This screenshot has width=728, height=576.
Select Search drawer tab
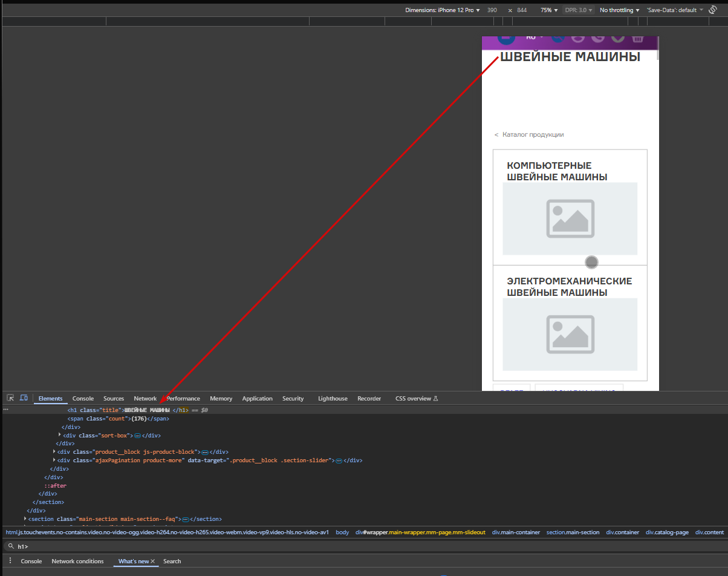coord(172,561)
